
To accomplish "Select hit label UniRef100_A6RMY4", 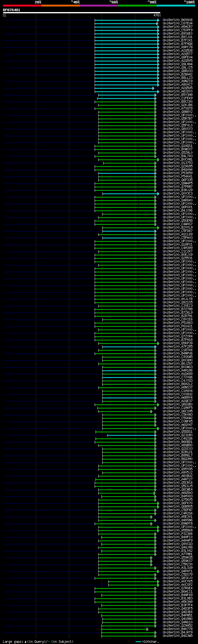I will 178,398.
